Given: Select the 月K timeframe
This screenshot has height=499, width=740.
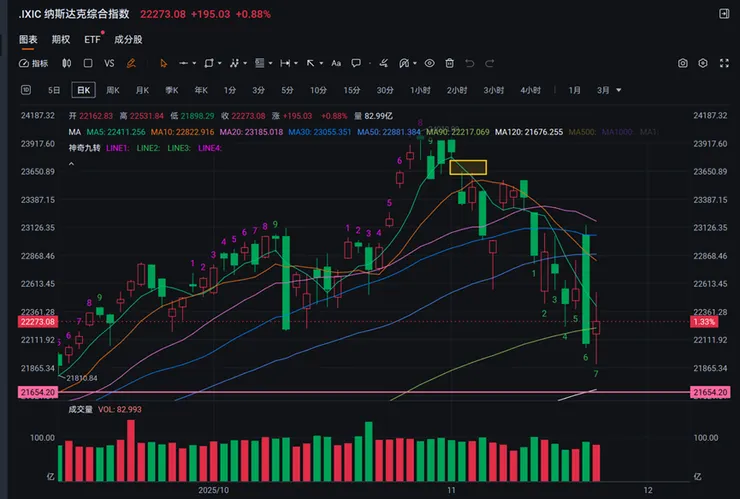Looking at the screenshot, I should coord(142,90).
